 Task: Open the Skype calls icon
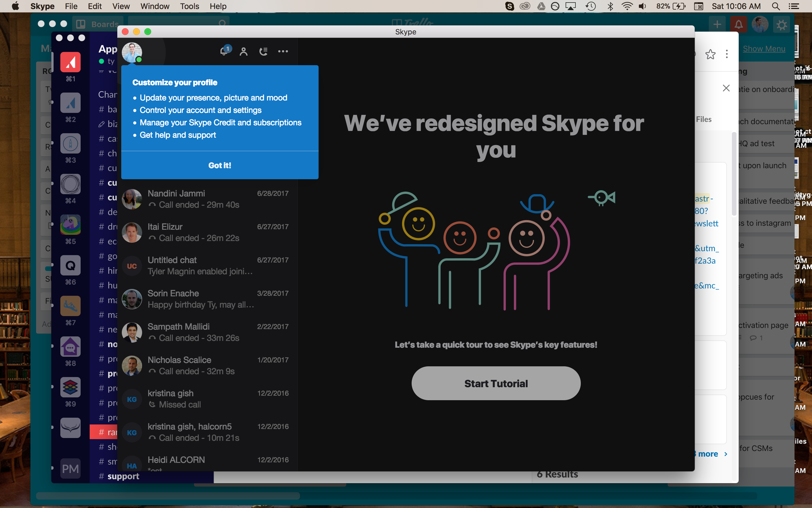[263, 51]
